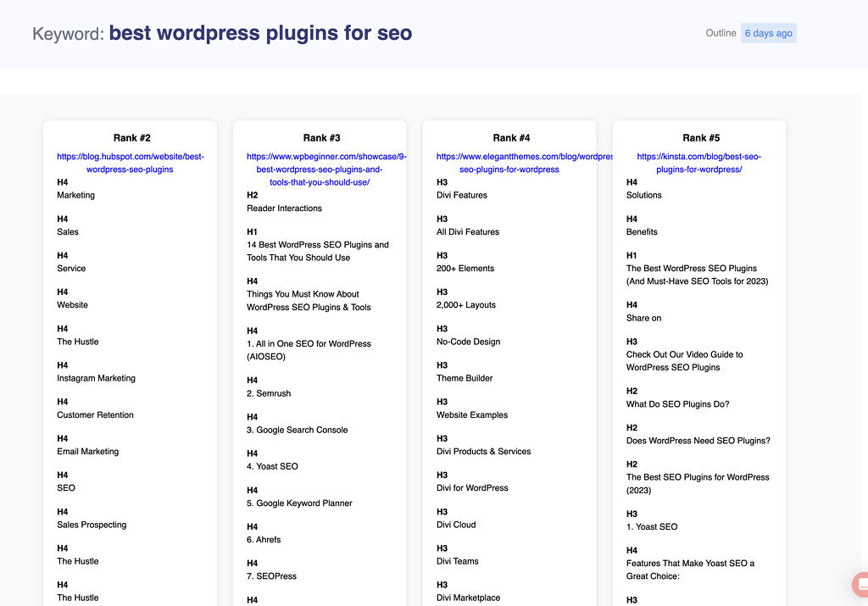Click the "7. SEOPress" entry
Screen dimensions: 868x606
tap(272, 576)
